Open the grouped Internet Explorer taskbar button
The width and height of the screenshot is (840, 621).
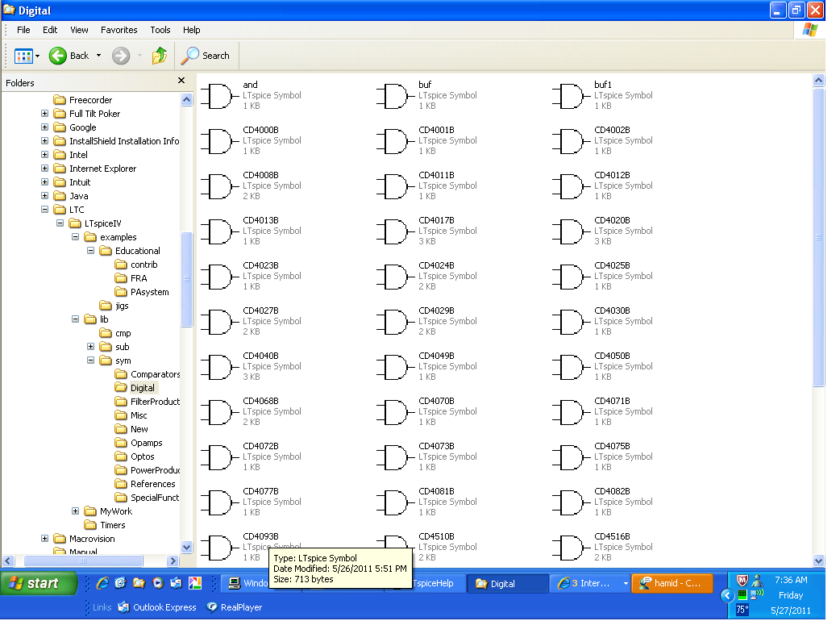point(589,583)
